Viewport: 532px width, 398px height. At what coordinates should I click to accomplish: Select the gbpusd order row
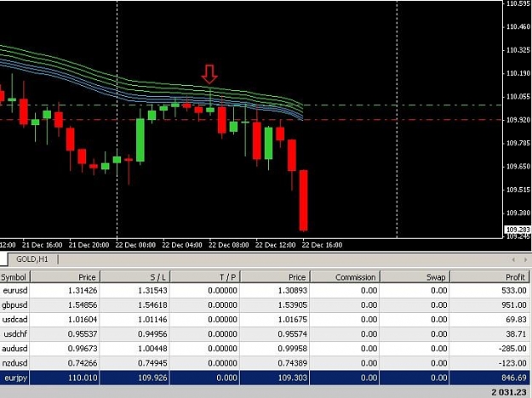pyautogui.click(x=265, y=305)
